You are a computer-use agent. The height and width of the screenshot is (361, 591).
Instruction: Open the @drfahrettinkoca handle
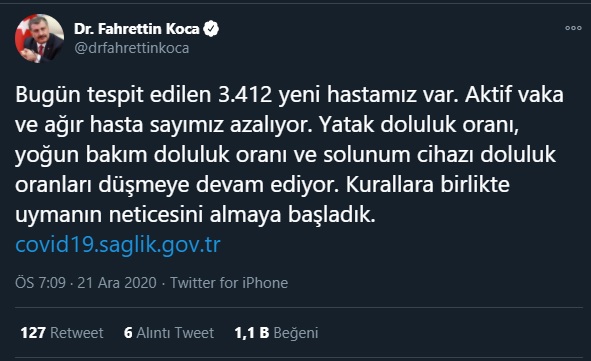coord(132,48)
